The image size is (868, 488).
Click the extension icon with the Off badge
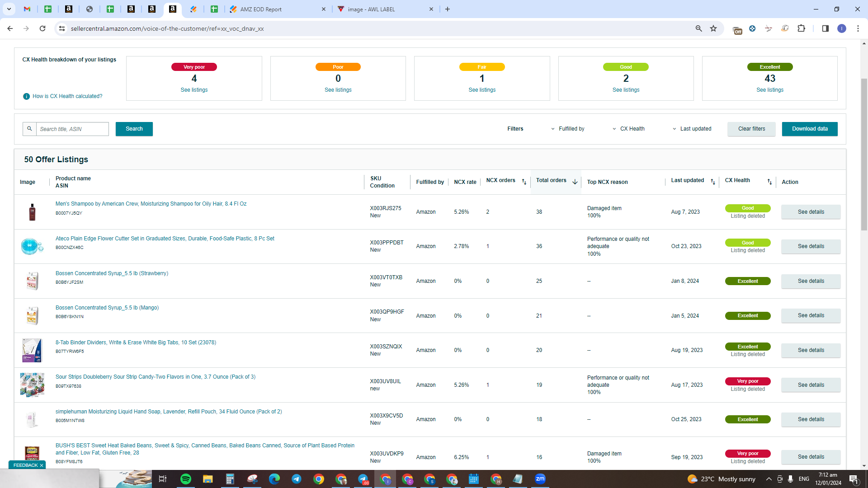(737, 29)
